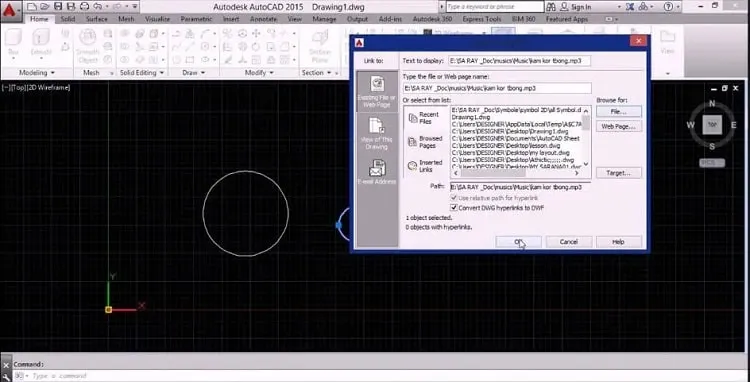This screenshot has width=750, height=382.
Task: Select the my layout.dwg entry in the list
Action: coord(509,153)
